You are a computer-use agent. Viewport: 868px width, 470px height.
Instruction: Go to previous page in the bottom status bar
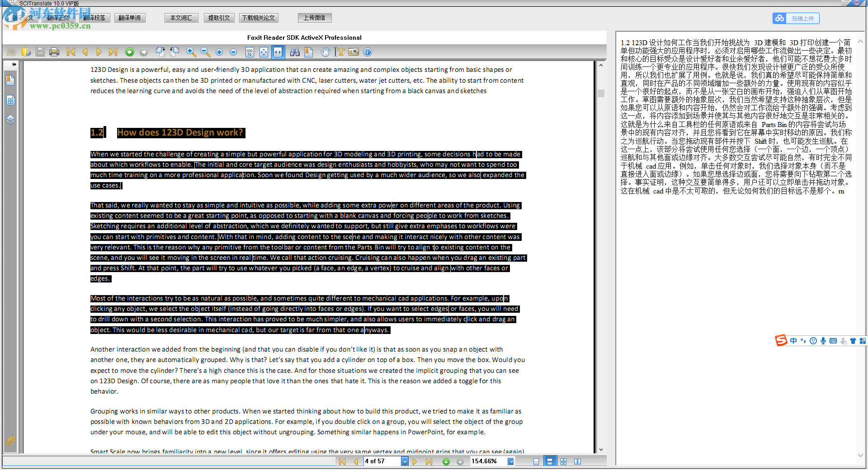tap(355, 462)
